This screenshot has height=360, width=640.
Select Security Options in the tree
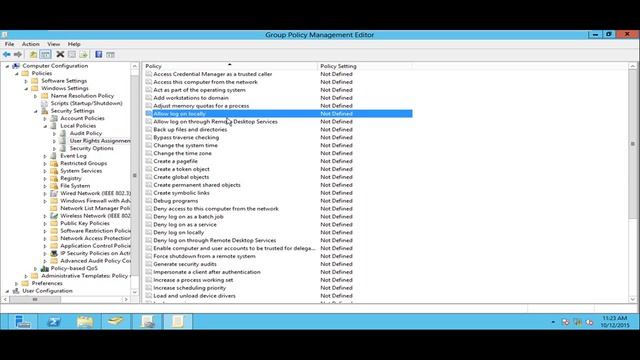(x=91, y=148)
